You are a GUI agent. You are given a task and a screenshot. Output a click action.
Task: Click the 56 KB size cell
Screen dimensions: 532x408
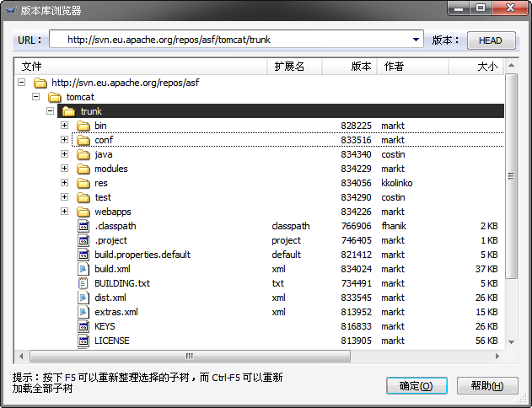[x=486, y=341]
